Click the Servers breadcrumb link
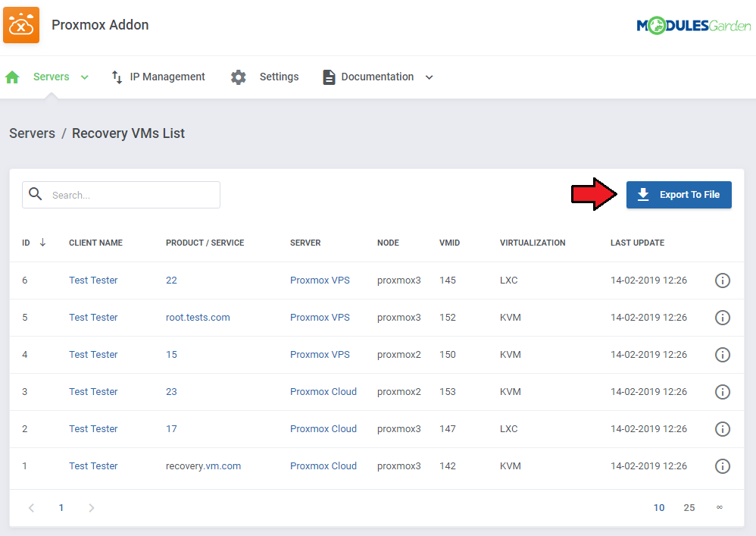 click(x=33, y=133)
